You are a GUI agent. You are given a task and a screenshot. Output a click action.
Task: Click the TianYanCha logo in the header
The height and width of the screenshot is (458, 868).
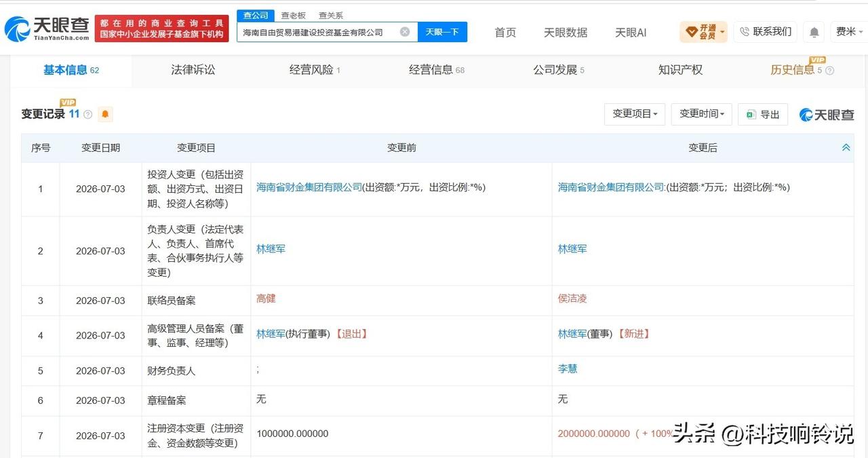point(46,28)
